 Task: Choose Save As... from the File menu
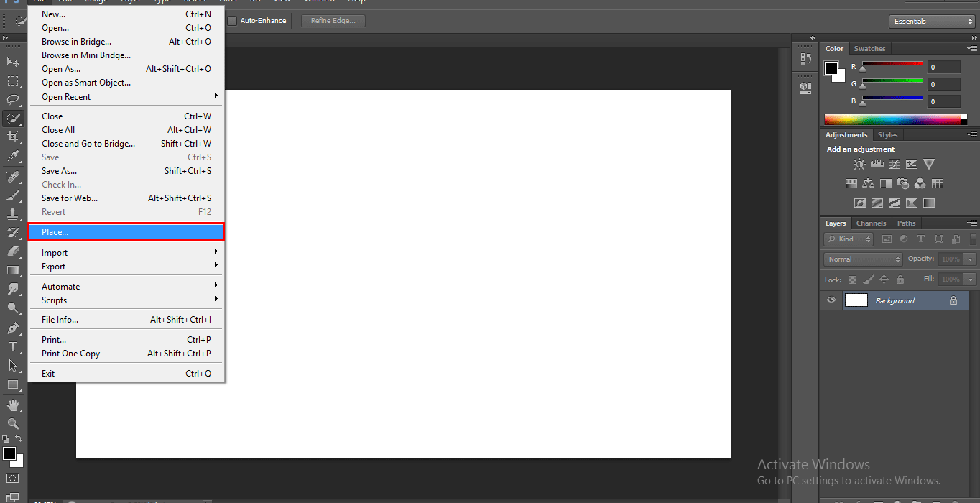tap(59, 171)
